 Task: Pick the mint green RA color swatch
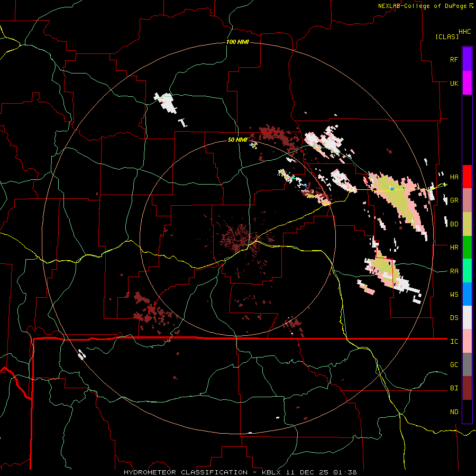467,271
